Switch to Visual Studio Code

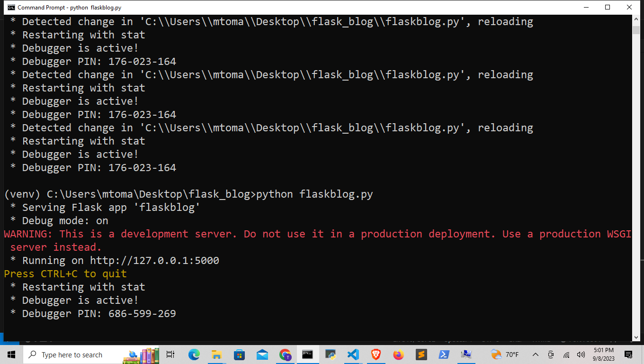[x=353, y=355]
